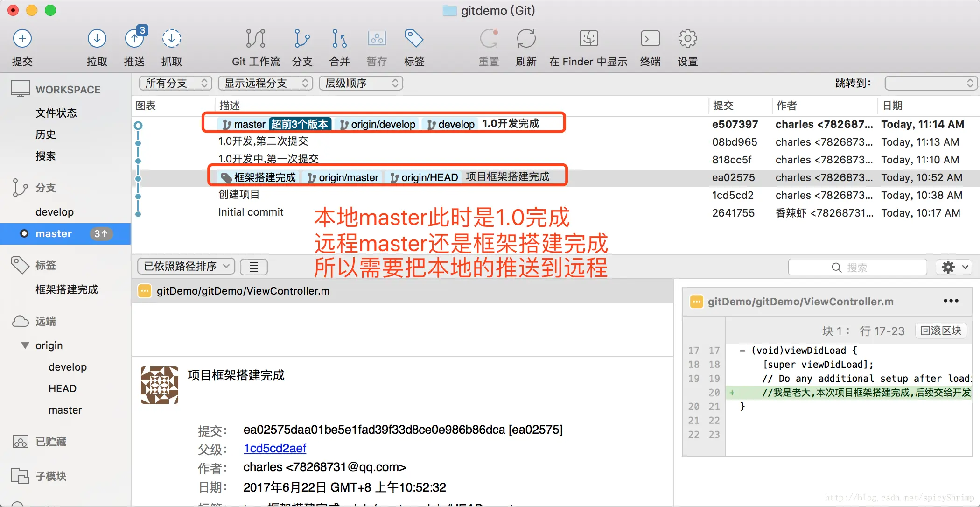This screenshot has width=980, height=507.
Task: Click the 拉取 pull icon
Action: click(x=97, y=38)
